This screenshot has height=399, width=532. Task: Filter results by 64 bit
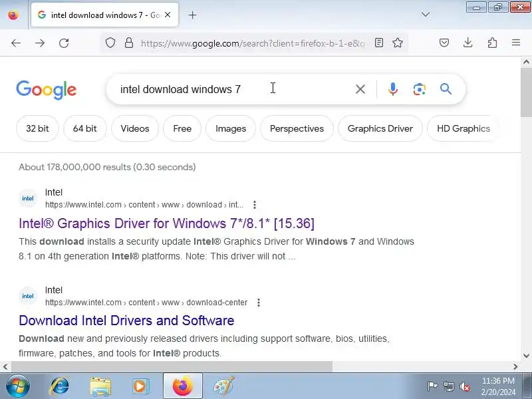point(85,128)
